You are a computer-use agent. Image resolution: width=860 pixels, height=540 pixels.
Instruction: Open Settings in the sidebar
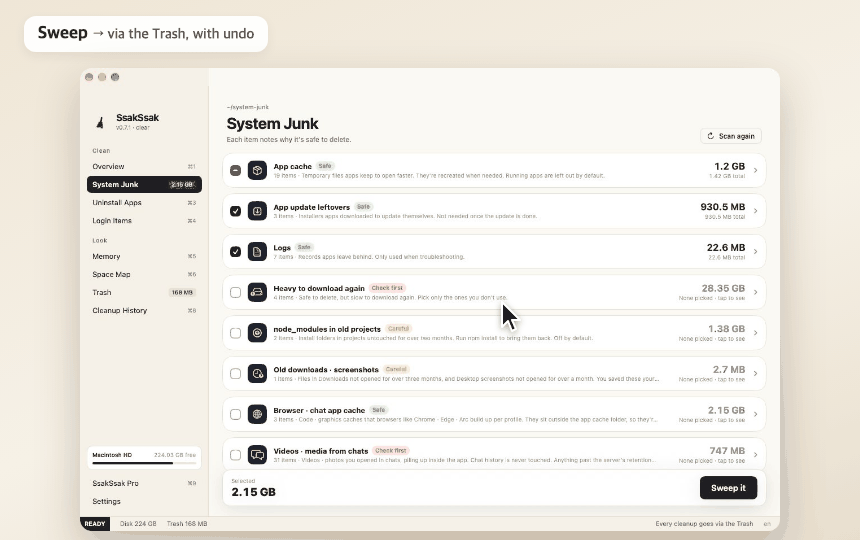pyautogui.click(x=144, y=501)
